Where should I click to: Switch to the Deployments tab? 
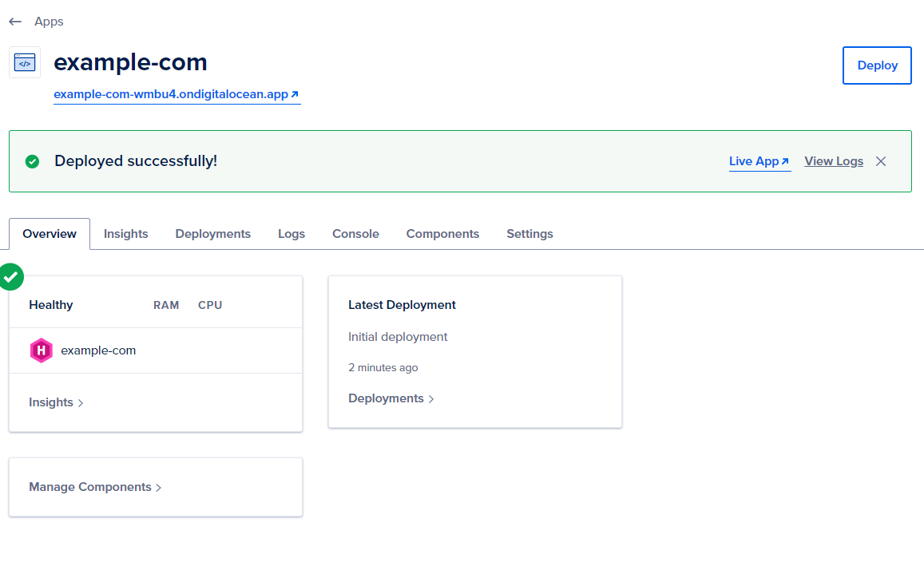213,234
